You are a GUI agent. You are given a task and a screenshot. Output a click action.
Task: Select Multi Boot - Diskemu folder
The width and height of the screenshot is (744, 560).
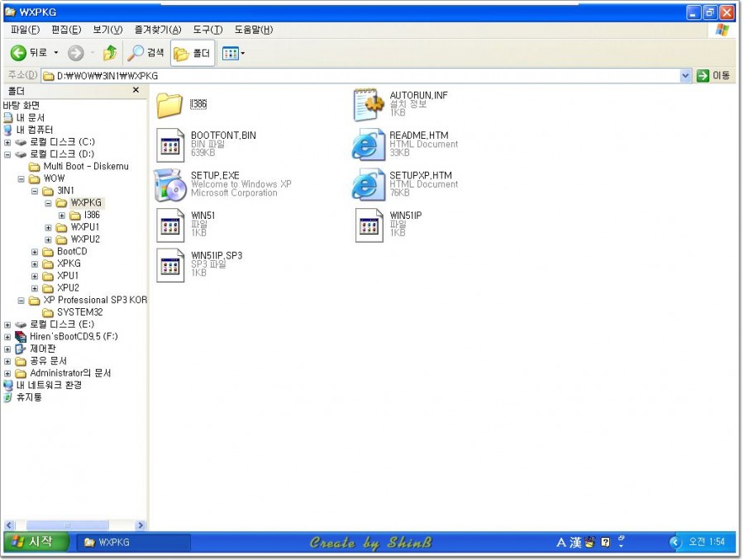(85, 167)
